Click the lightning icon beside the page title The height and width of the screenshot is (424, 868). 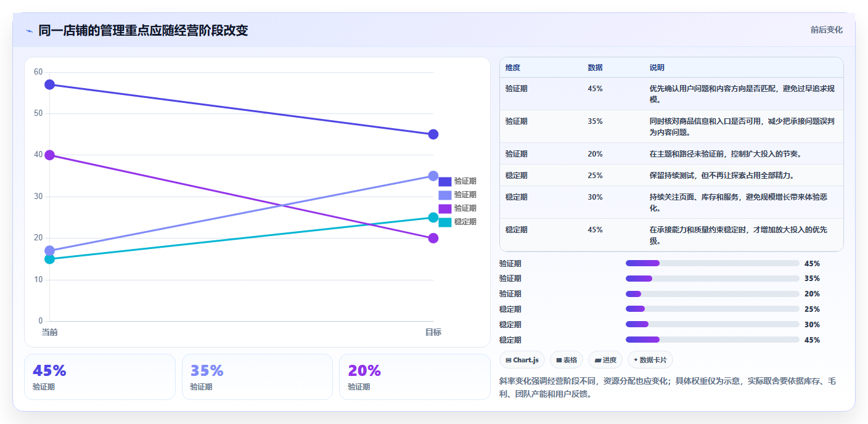(x=29, y=31)
